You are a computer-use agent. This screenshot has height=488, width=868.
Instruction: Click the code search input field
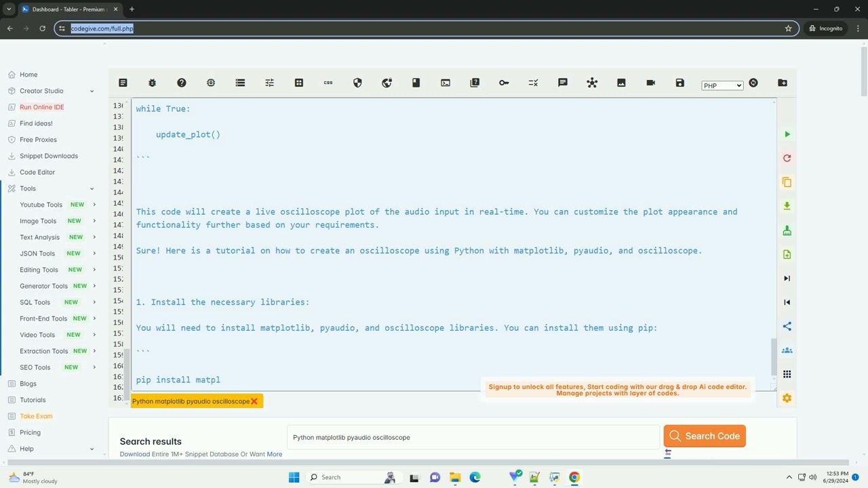click(473, 437)
